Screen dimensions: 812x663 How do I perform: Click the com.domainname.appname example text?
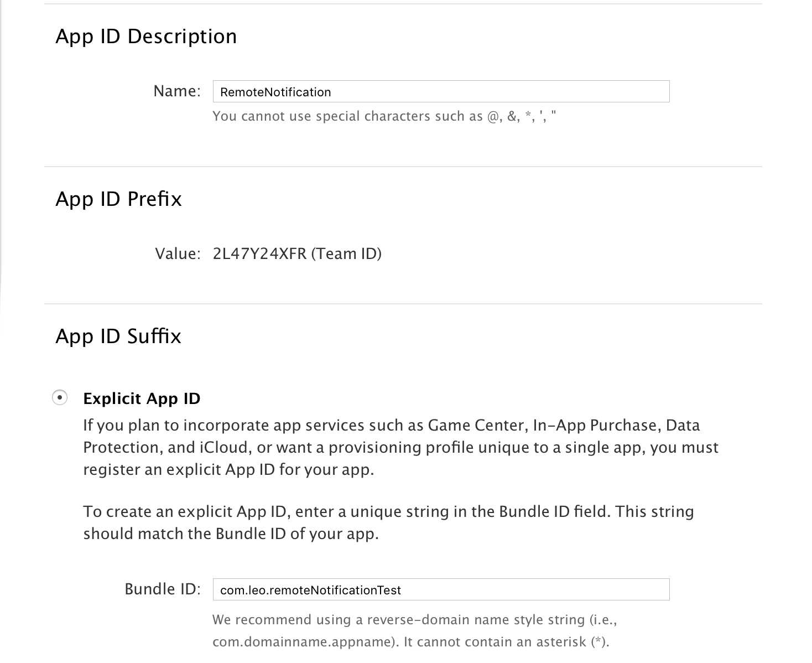click(x=304, y=642)
